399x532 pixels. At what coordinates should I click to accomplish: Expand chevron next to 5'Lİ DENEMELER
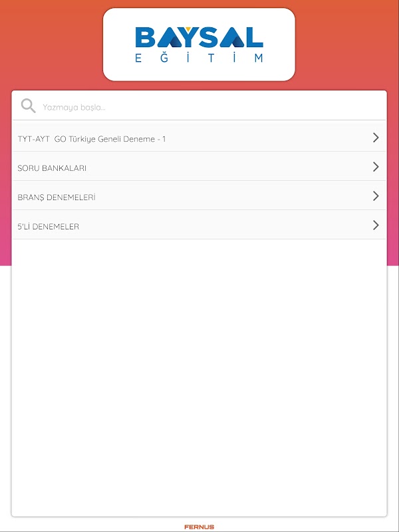[x=376, y=225]
